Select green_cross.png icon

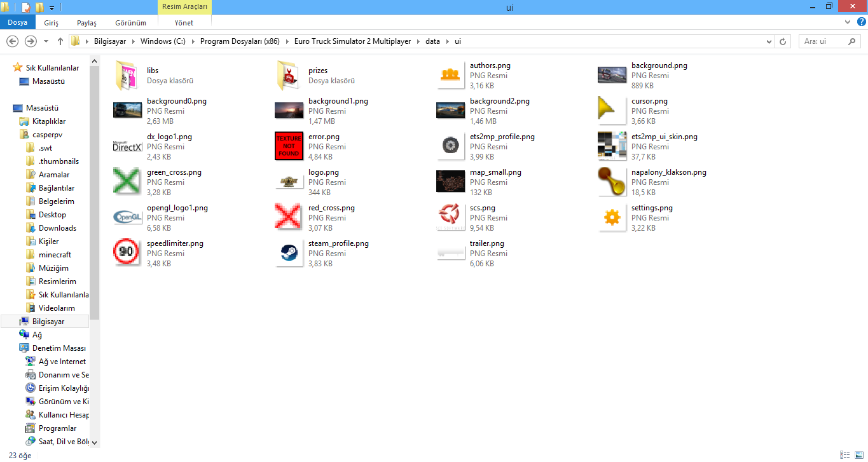(127, 181)
